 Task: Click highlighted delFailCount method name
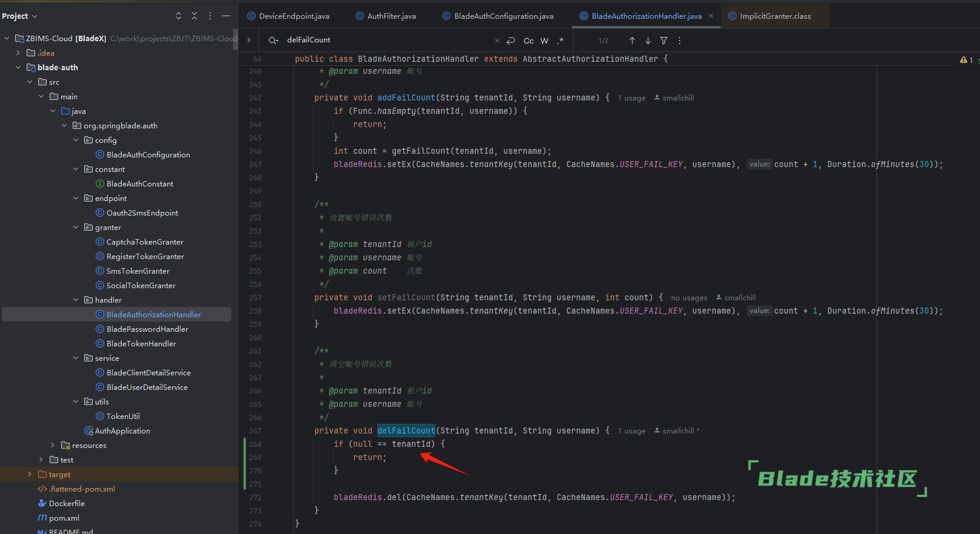click(x=406, y=430)
